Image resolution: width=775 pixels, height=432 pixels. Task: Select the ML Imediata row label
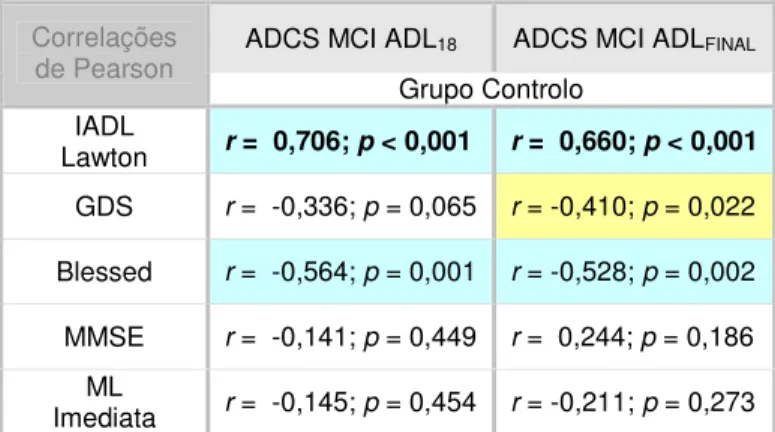pos(104,401)
